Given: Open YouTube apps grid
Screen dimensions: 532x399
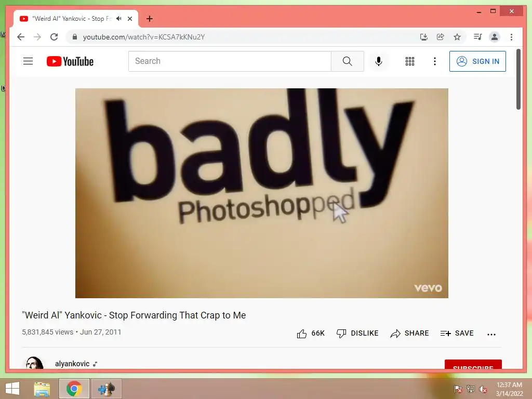Looking at the screenshot, I should [x=410, y=61].
